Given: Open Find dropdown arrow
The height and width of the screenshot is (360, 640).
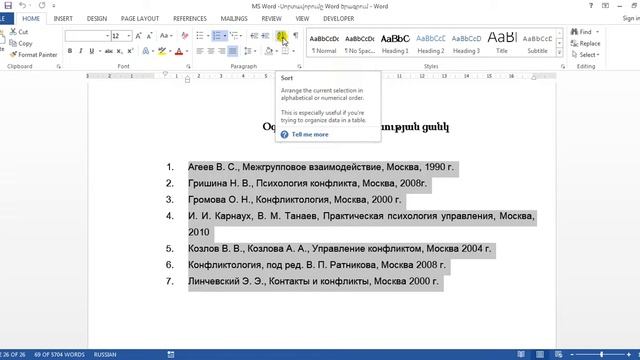Looking at the screenshot, I should (x=597, y=32).
